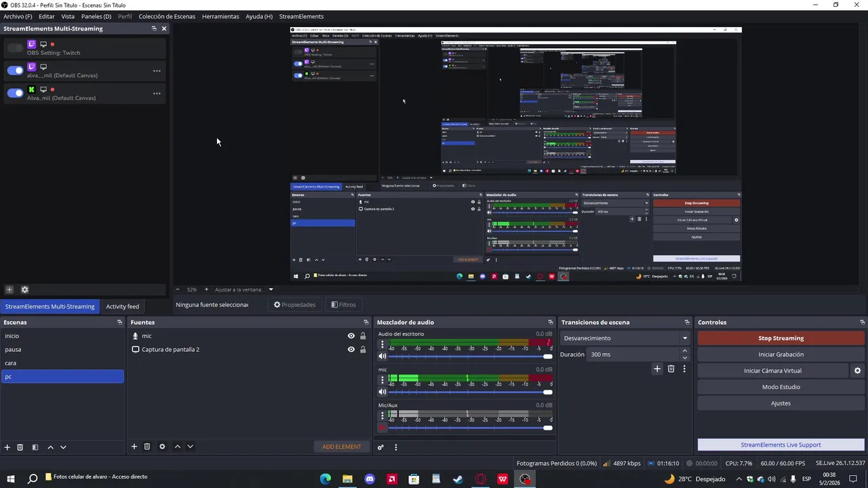Open more options for Alva_mil Kick destination
This screenshot has width=868, height=488.
tap(157, 94)
